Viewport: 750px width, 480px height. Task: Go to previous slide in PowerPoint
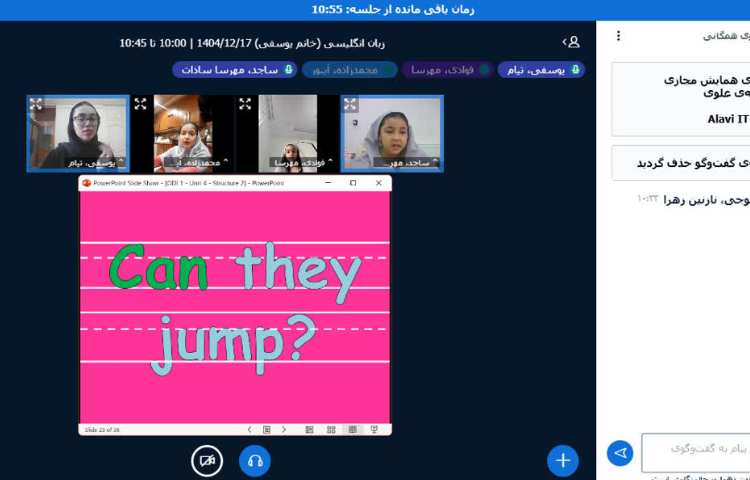coord(249,429)
